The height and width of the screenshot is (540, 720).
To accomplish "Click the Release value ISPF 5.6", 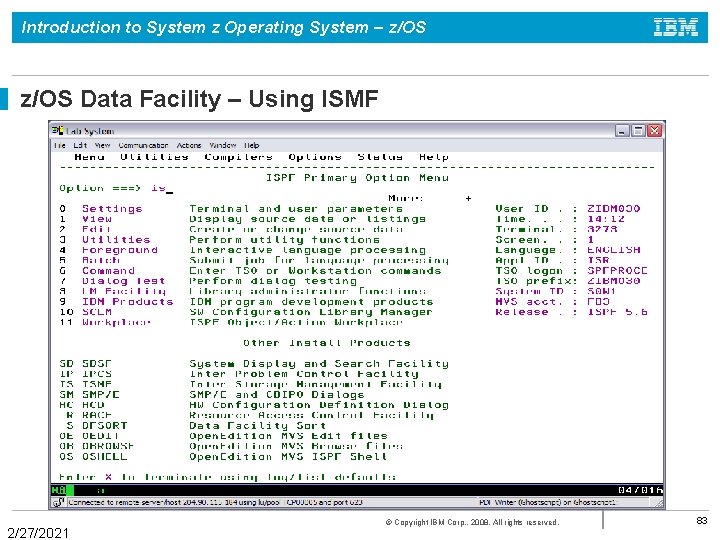I will pyautogui.click(x=618, y=312).
